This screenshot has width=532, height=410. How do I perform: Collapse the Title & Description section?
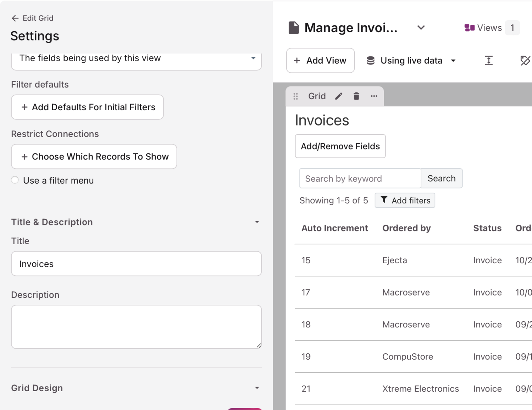[x=257, y=222]
